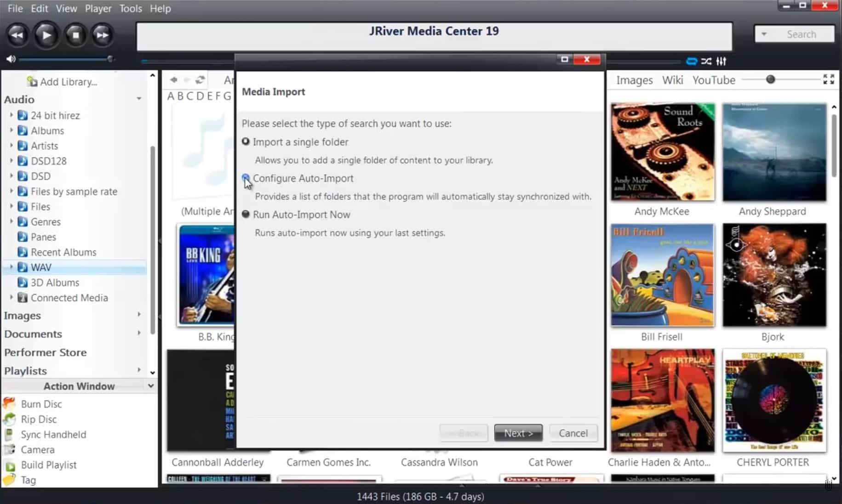Select the Burn Disc icon
Viewport: 842px width, 504px height.
(9, 403)
